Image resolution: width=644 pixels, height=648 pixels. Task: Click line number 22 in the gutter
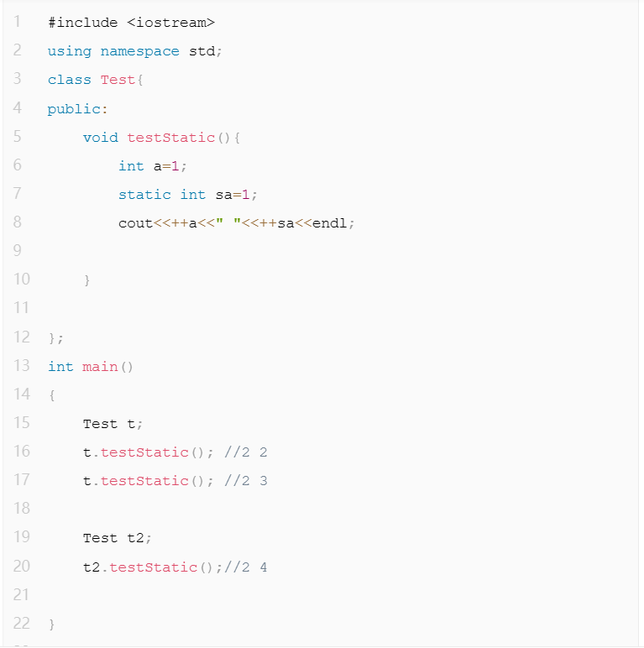(21, 624)
